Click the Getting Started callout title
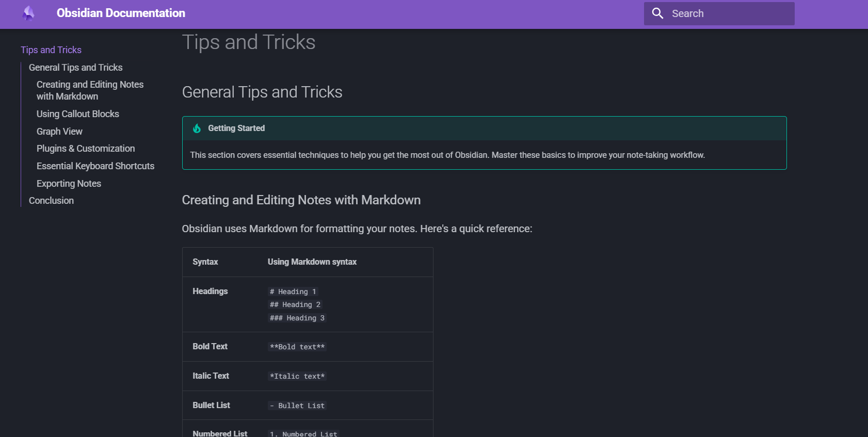This screenshot has width=868, height=437. pyautogui.click(x=236, y=128)
